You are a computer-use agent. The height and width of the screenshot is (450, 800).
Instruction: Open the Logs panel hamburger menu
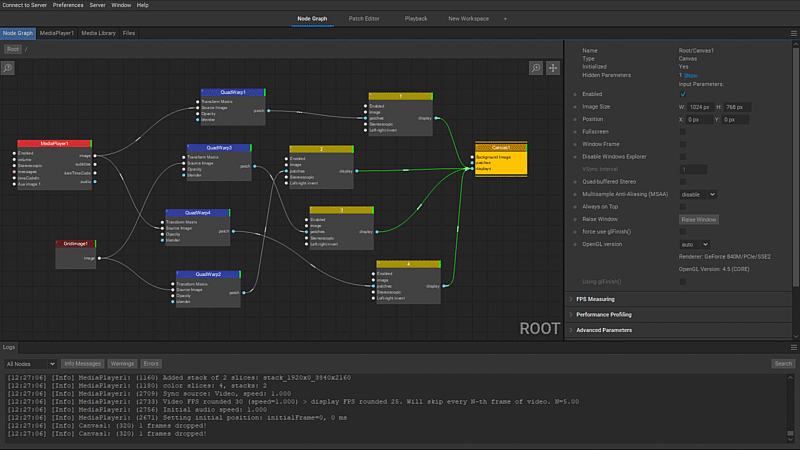(x=794, y=347)
